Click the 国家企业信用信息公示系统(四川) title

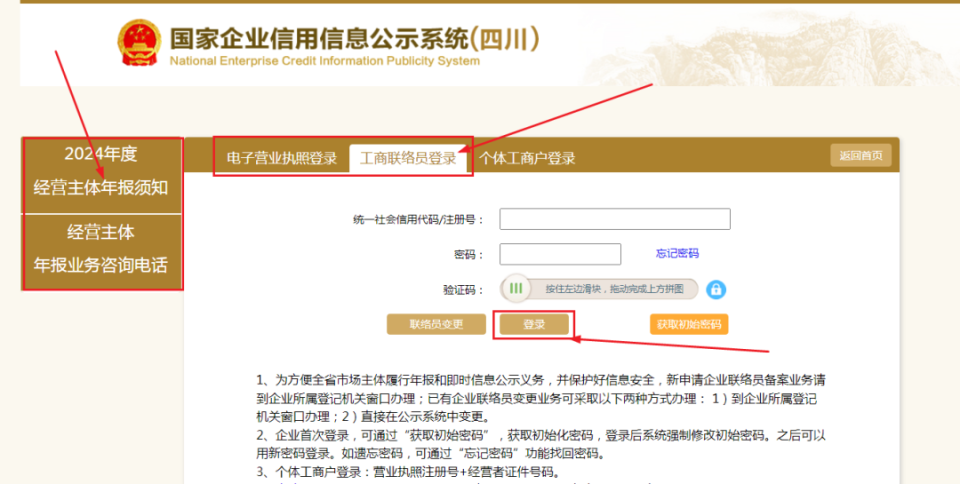pos(354,39)
